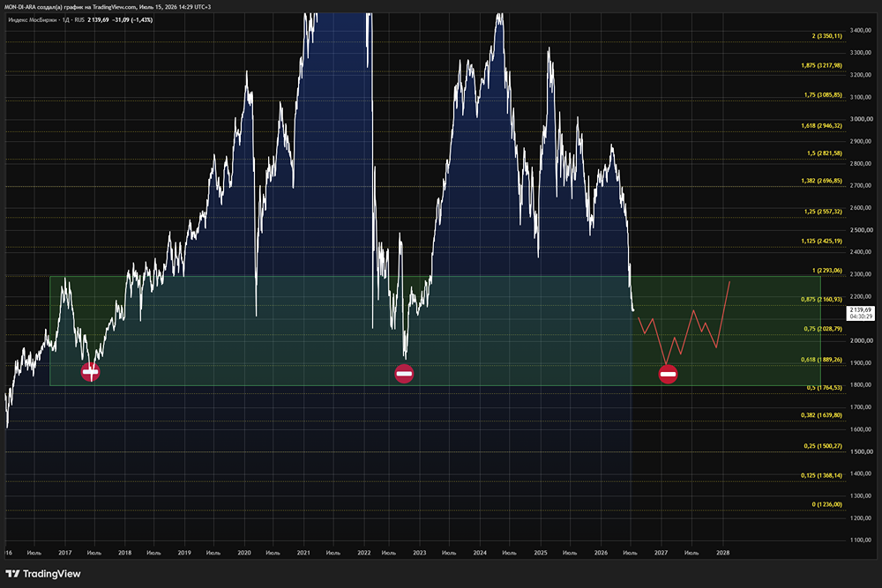Open the Индекс МосБиржи symbol title
The width and height of the screenshot is (882, 588).
32,20
